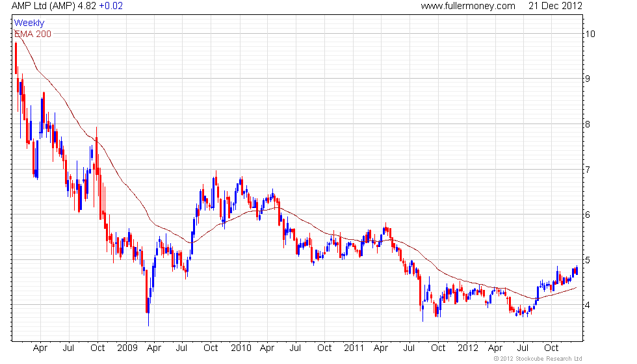The height and width of the screenshot is (364, 637).
Task: Click the y-axis label '4'
Action: coord(588,305)
